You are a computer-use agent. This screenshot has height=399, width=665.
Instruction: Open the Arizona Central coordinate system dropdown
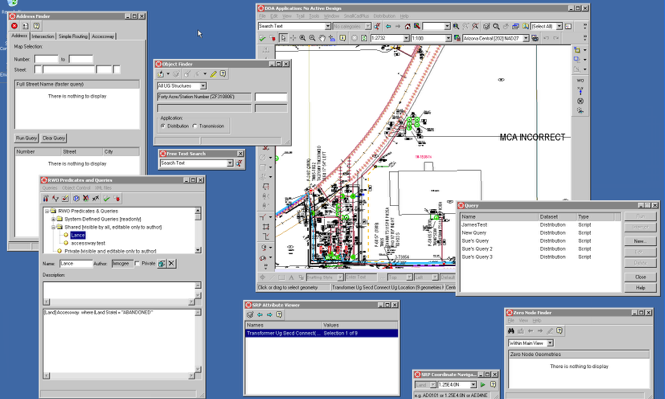pos(526,38)
